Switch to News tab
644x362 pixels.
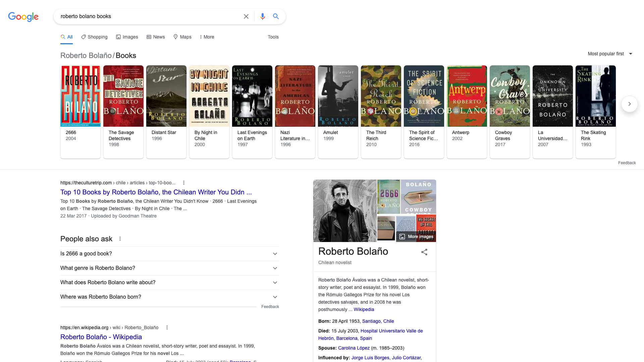[x=156, y=37]
